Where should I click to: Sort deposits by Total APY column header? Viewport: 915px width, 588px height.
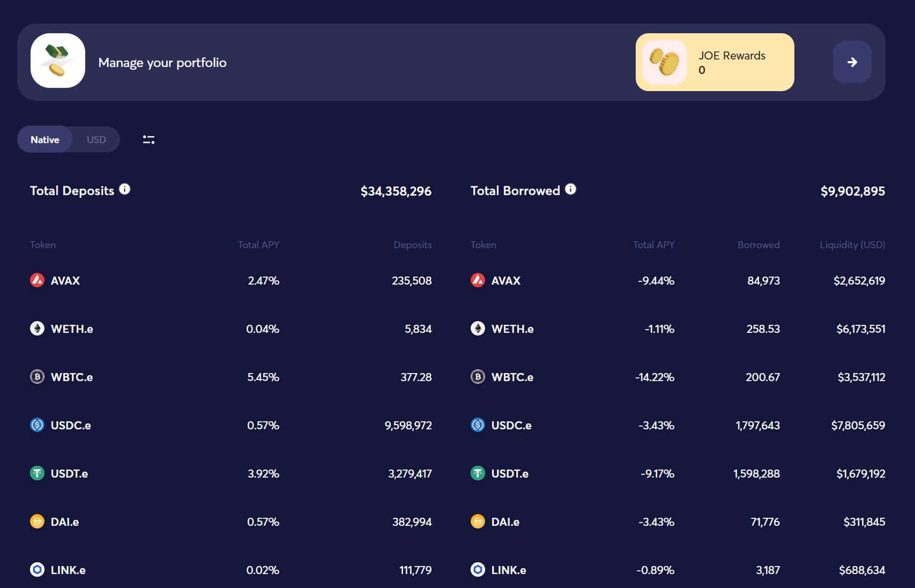coord(258,245)
